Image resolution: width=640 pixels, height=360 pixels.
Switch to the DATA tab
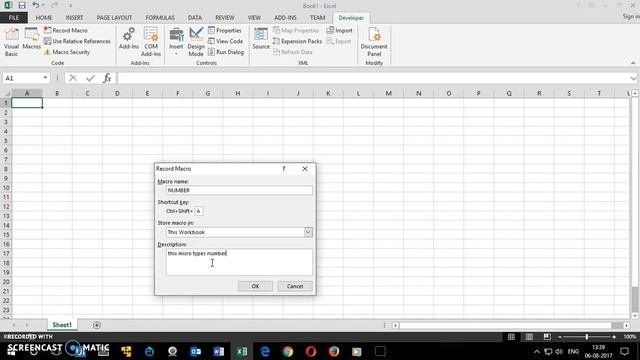(x=195, y=18)
